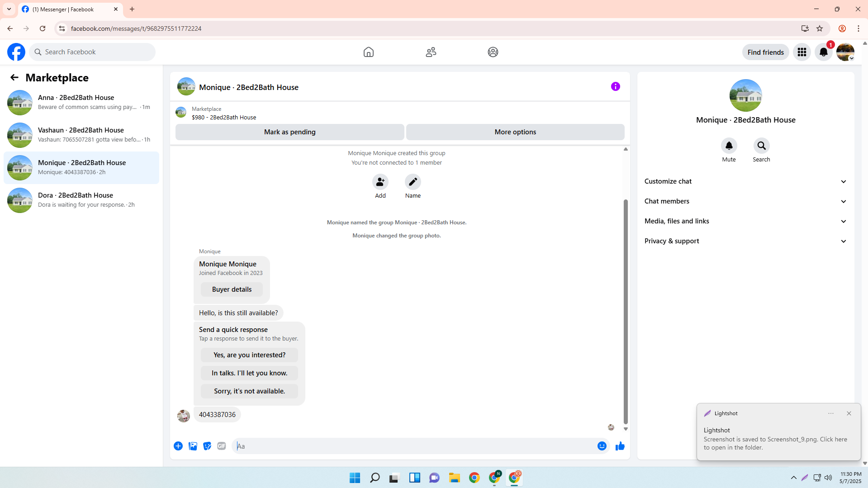Choose a GIF icon in composer
The image size is (868, 488).
click(x=222, y=446)
